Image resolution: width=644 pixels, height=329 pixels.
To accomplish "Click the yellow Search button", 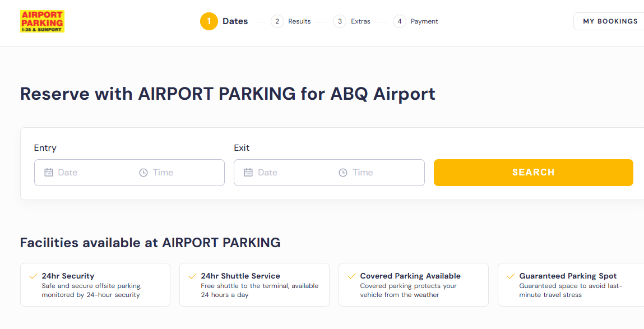I will coord(534,173).
